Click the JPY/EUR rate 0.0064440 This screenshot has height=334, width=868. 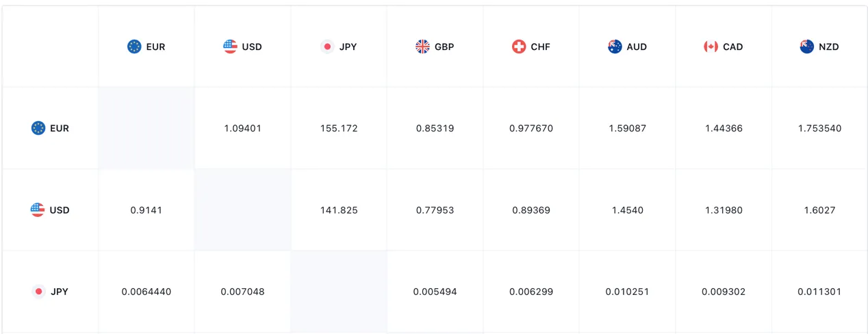[146, 292]
